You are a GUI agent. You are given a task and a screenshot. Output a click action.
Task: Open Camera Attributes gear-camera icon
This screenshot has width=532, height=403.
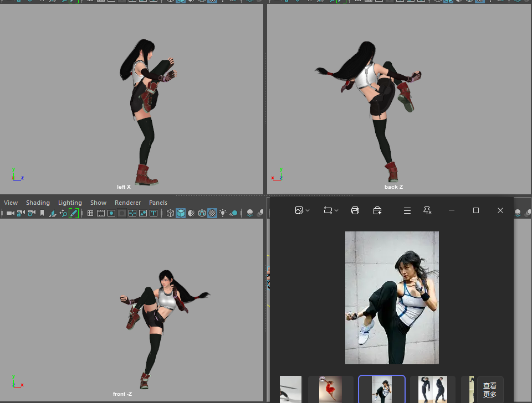(x=32, y=213)
